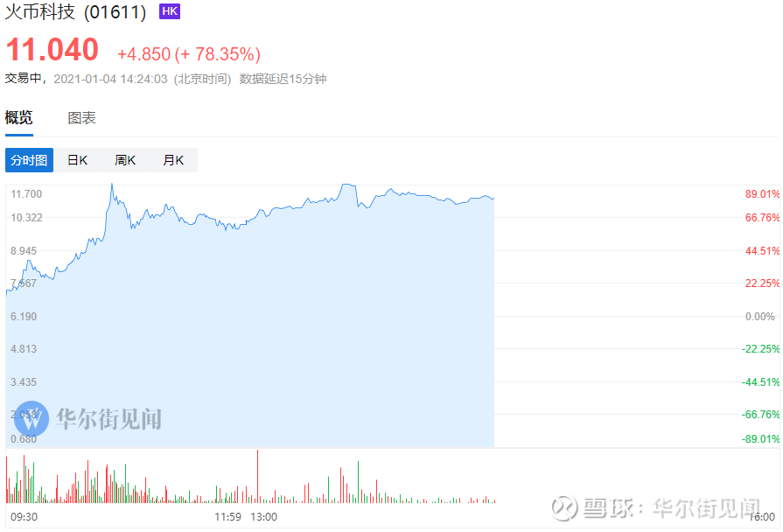
Task: Click the purple HK market badge
Action: (x=167, y=10)
